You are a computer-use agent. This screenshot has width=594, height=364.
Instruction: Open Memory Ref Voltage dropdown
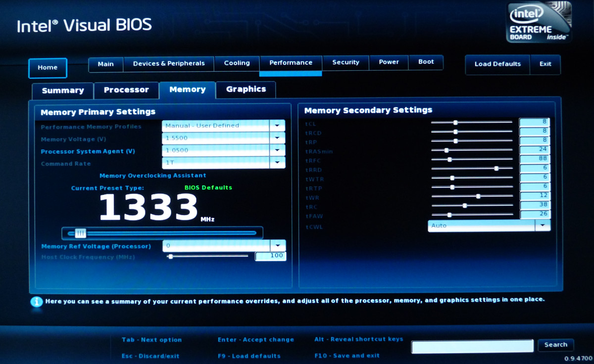pyautogui.click(x=278, y=246)
